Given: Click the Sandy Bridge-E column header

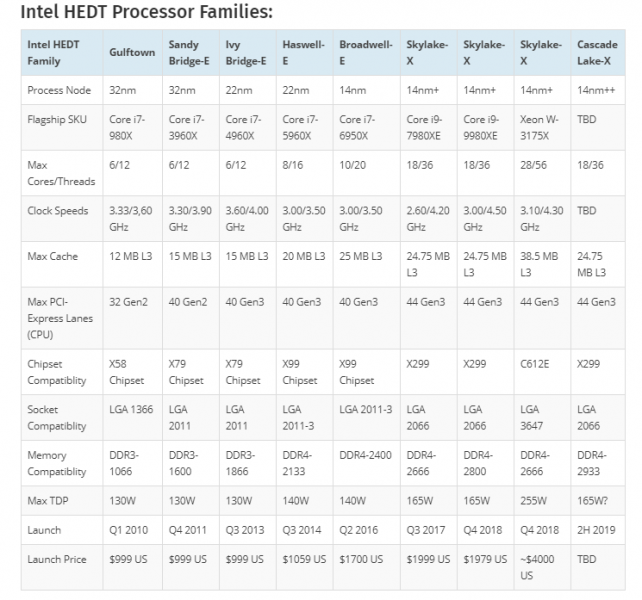Looking at the screenshot, I should 190,53.
